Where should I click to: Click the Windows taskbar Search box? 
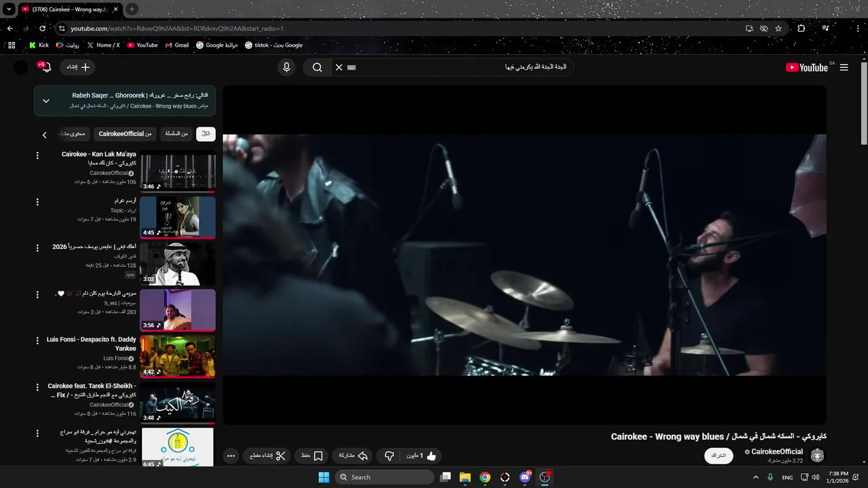pyautogui.click(x=384, y=477)
